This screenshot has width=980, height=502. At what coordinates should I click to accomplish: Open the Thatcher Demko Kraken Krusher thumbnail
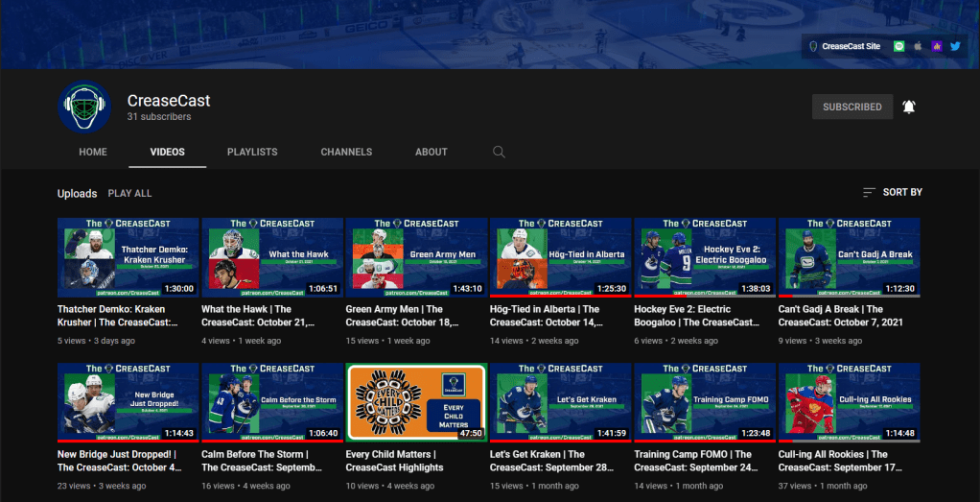click(128, 256)
